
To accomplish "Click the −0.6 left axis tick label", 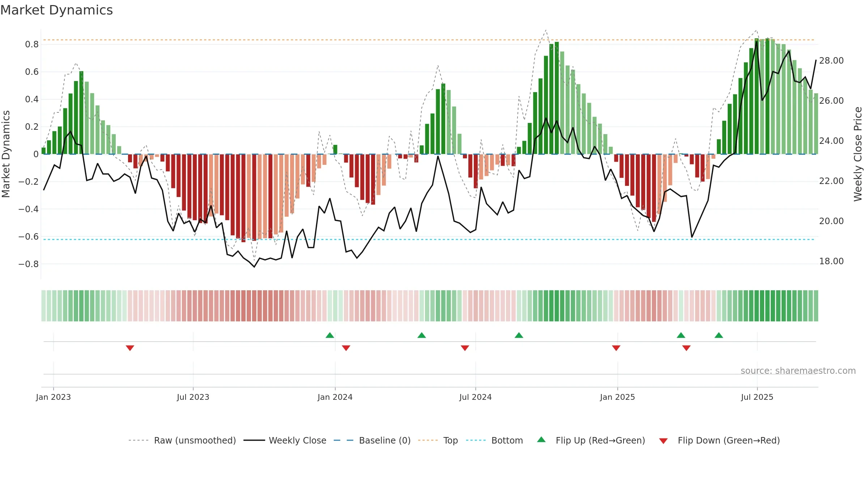I will tap(29, 236).
